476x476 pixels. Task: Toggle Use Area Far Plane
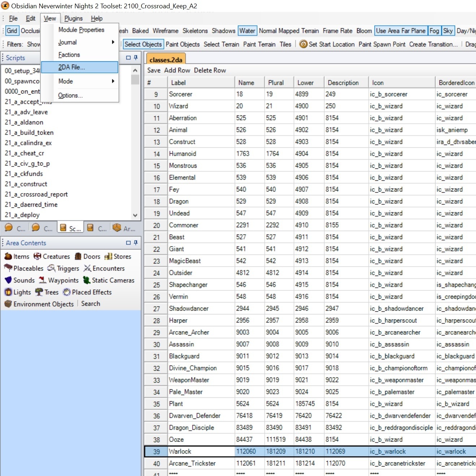[x=401, y=31]
